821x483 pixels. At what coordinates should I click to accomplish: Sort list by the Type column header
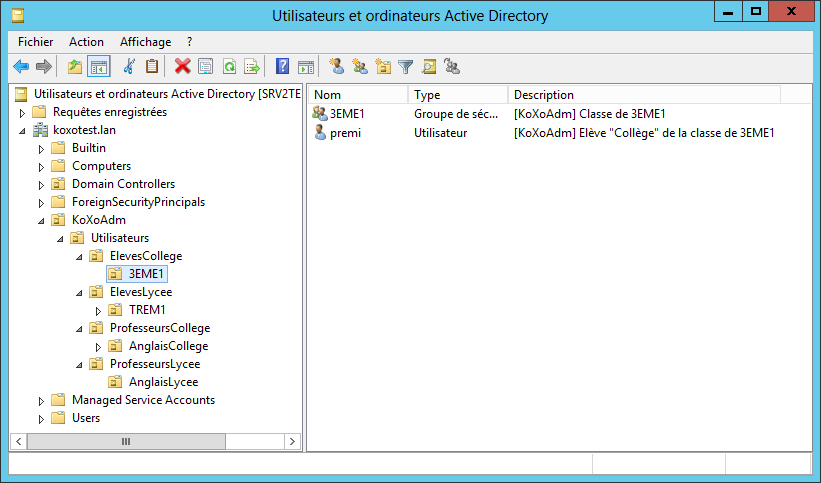[x=458, y=95]
